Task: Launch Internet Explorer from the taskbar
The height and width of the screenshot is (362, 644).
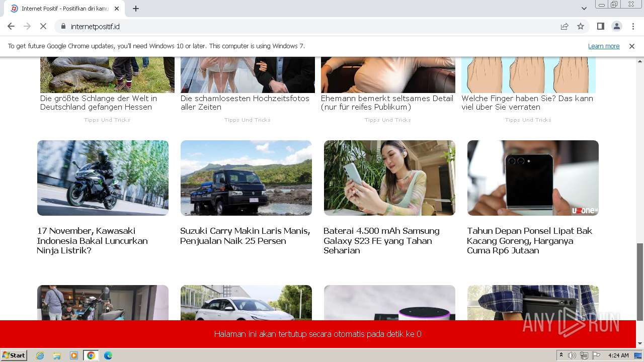Action: (x=40, y=355)
